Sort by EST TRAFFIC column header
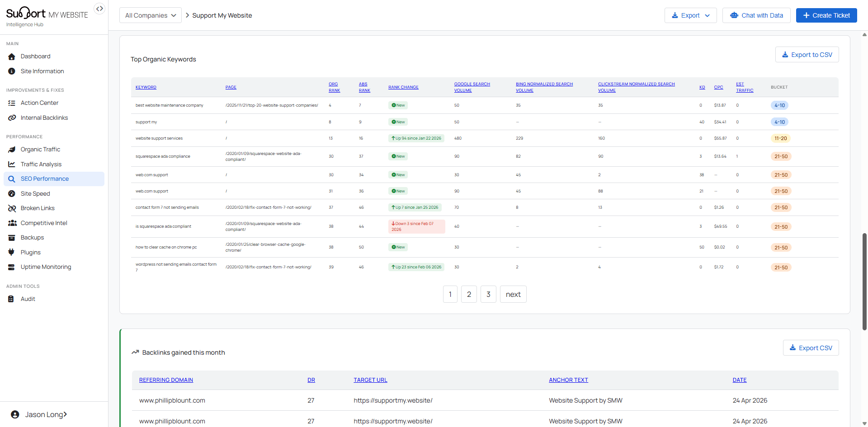The width and height of the screenshot is (868, 427). pyautogui.click(x=745, y=87)
